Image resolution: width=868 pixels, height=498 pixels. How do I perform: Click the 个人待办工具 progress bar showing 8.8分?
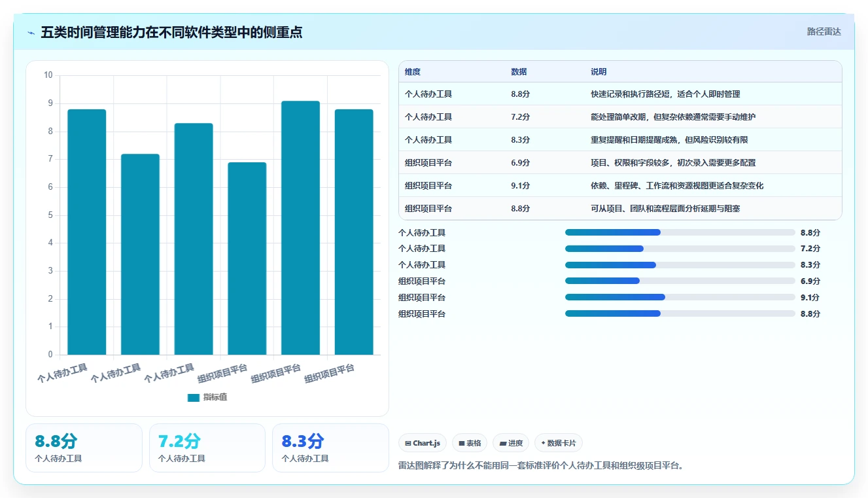pos(680,232)
